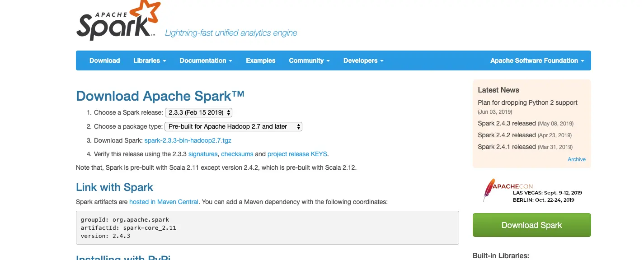Open the news Archive link
Image resolution: width=644 pixels, height=260 pixels.
pos(576,159)
